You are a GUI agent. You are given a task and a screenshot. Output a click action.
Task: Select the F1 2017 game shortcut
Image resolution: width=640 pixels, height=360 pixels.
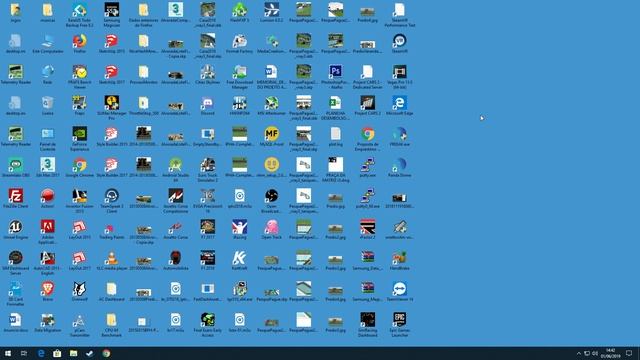tap(207, 227)
